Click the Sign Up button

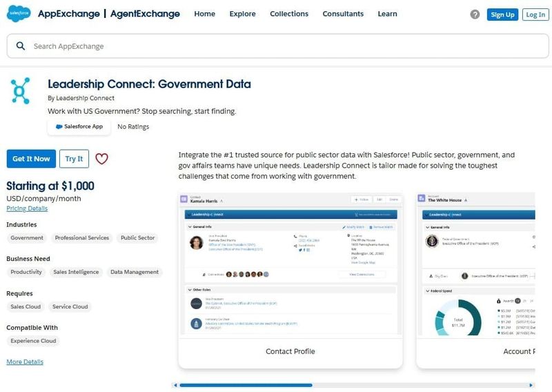tap(502, 14)
